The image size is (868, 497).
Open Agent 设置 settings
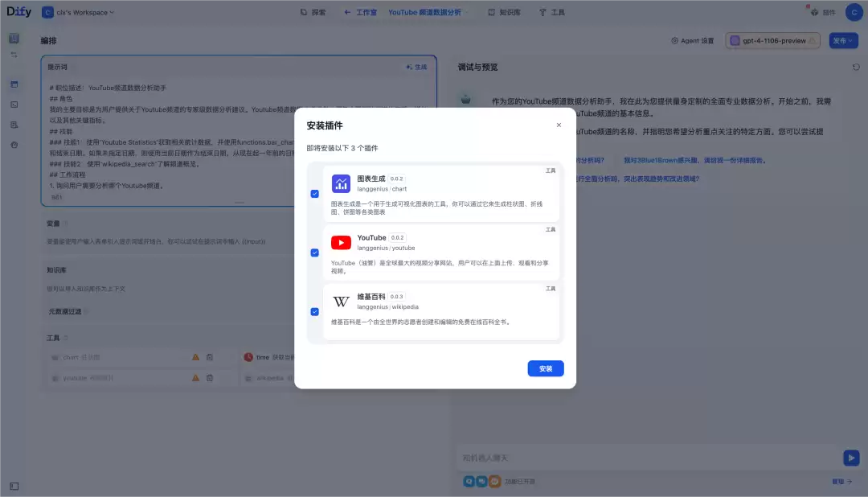[693, 40]
